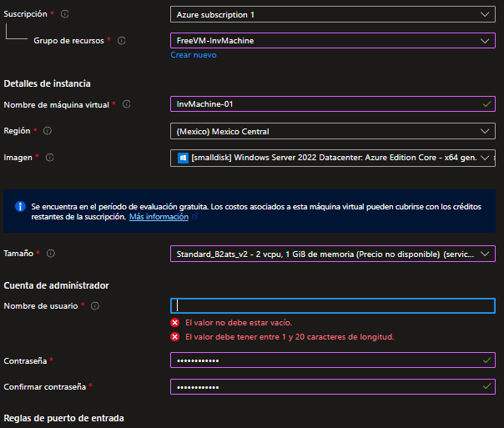Viewport: 504px width, 428px height.
Task: Click the Imagen info icon
Action: 49,158
